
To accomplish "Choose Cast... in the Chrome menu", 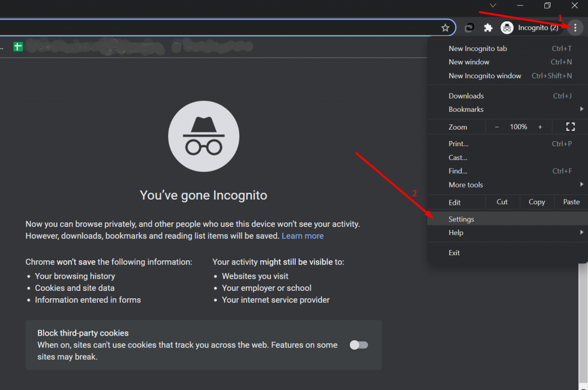I will coord(508,157).
